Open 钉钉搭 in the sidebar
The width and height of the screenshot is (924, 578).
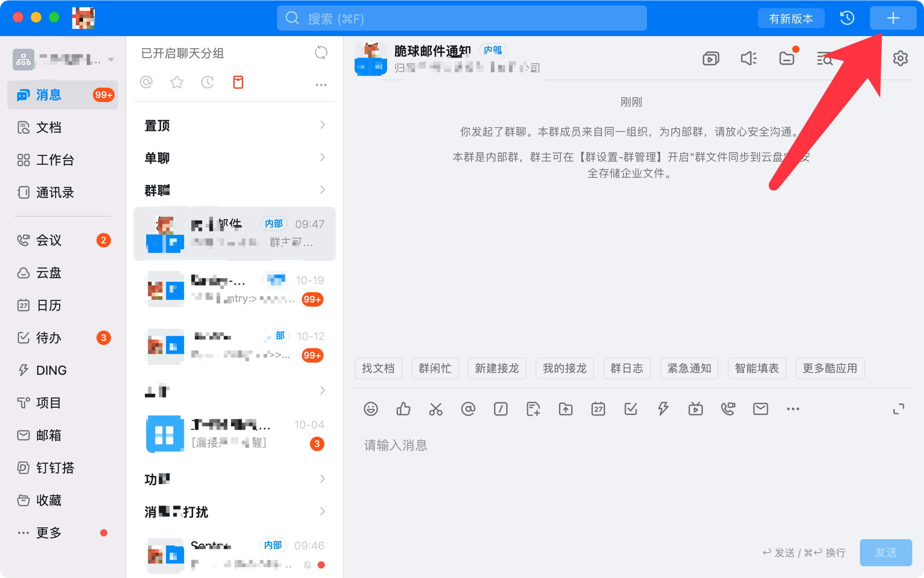(x=63, y=468)
